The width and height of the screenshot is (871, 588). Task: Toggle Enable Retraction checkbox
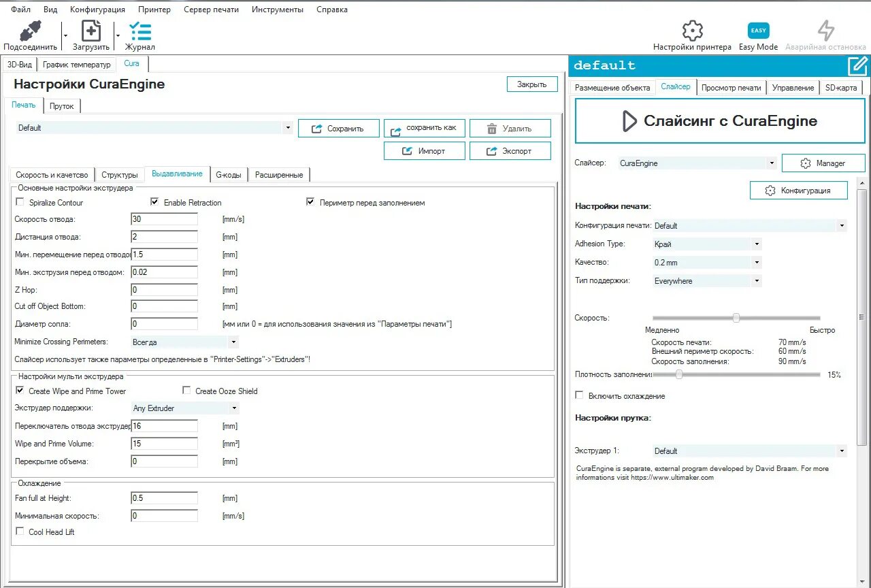click(x=154, y=202)
